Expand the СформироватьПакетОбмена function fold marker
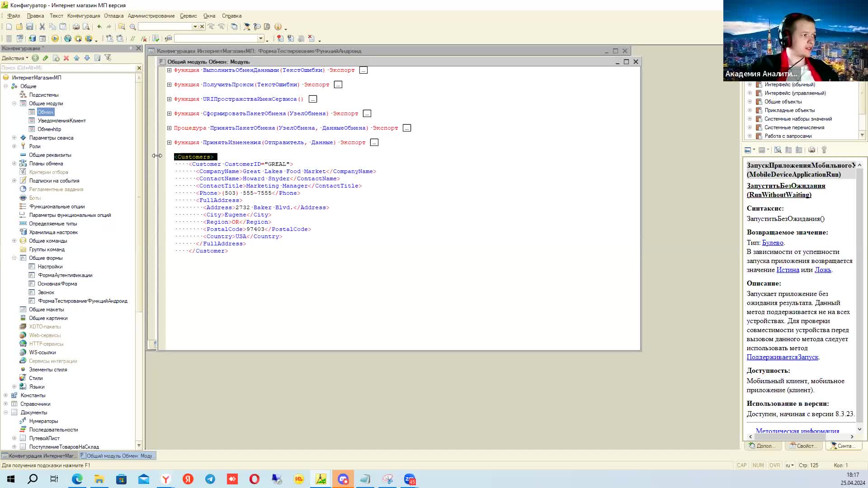 tap(169, 113)
